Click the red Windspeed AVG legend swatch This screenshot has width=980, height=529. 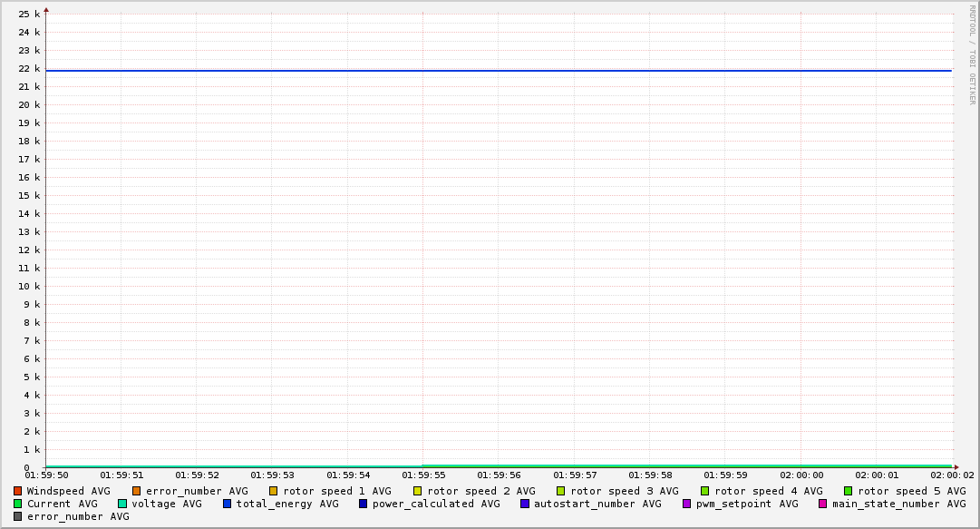point(17,491)
